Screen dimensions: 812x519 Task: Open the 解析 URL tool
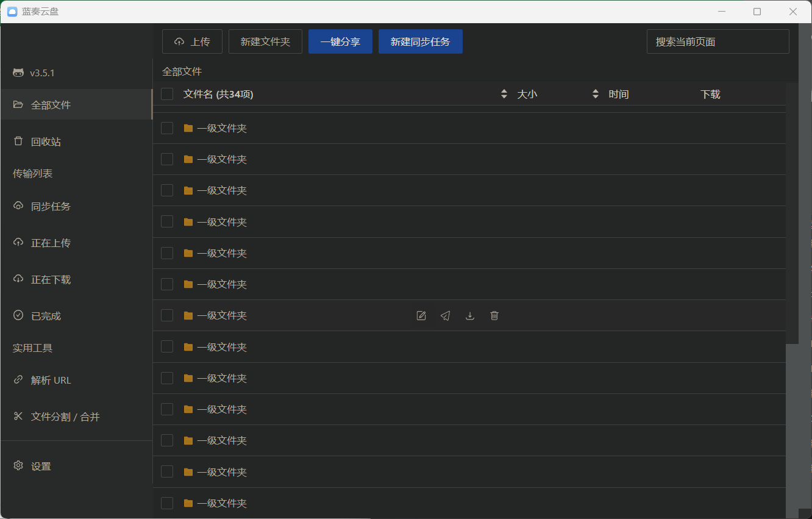(76, 380)
